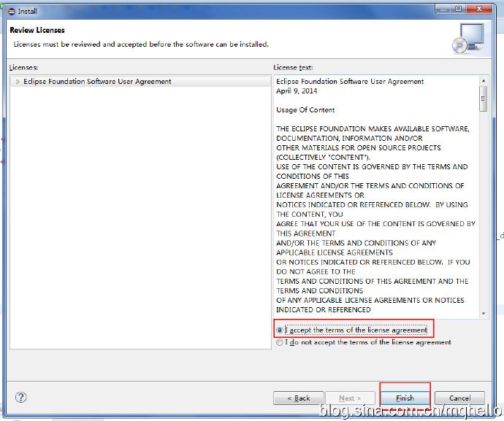Viewport: 504px width, 421px height.
Task: Select 'I accept the terms' radio button
Action: (x=280, y=330)
